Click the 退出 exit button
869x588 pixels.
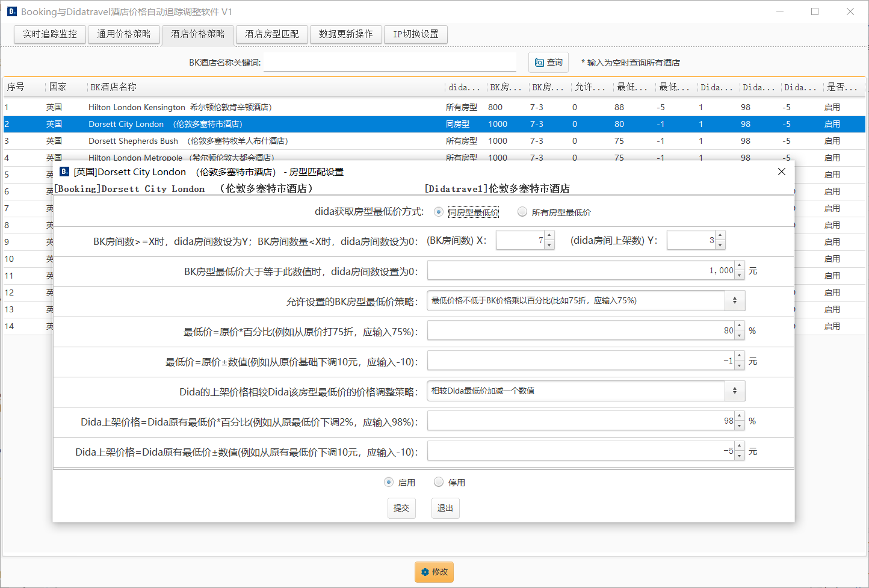445,509
